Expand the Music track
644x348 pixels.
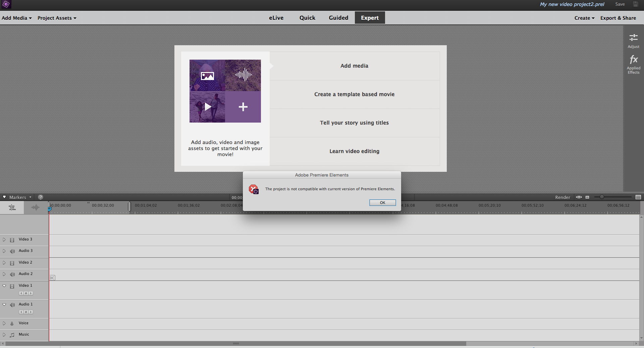pyautogui.click(x=4, y=335)
